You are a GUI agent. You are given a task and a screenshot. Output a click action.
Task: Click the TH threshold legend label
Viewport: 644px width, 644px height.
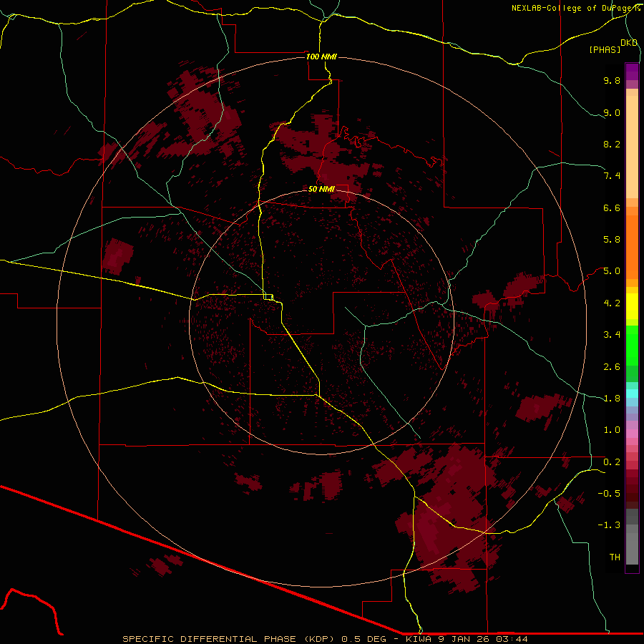click(615, 557)
